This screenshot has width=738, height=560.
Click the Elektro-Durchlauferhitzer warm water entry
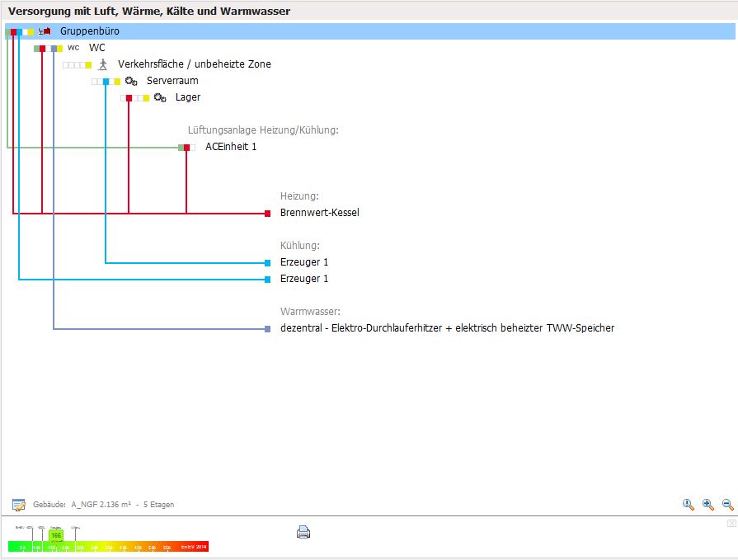pyautogui.click(x=447, y=328)
